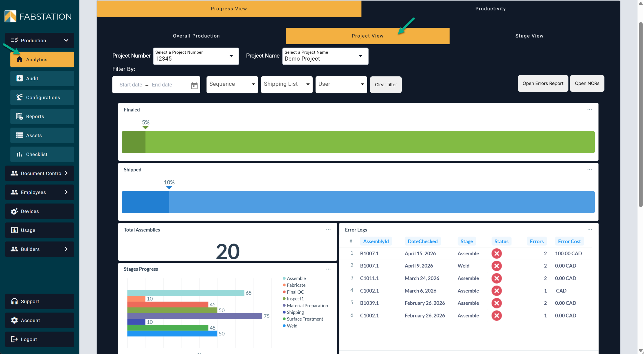Click the Open Errors Report button

(543, 84)
